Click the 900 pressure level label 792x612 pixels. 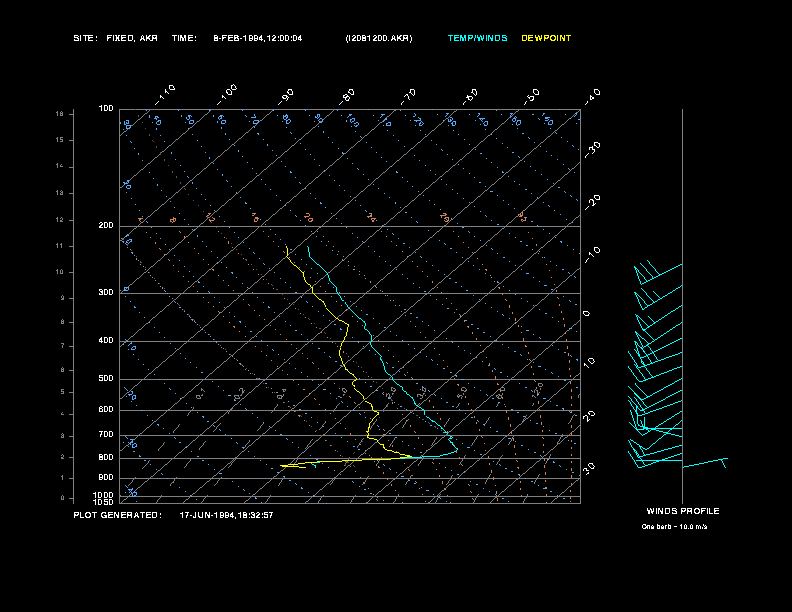click(106, 477)
